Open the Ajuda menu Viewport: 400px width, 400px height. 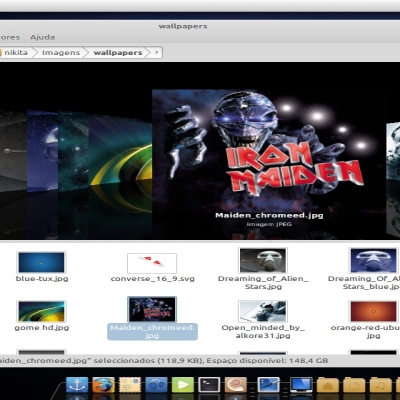[42, 37]
